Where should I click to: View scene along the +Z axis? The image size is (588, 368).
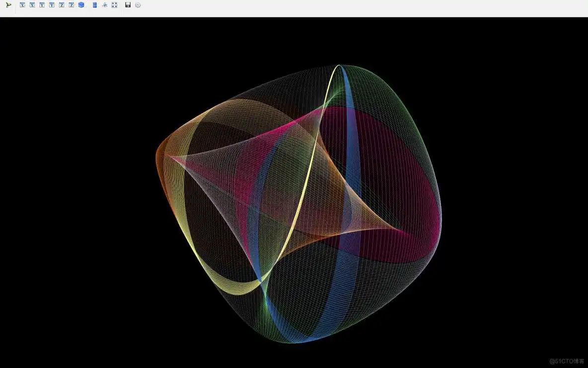(62, 5)
